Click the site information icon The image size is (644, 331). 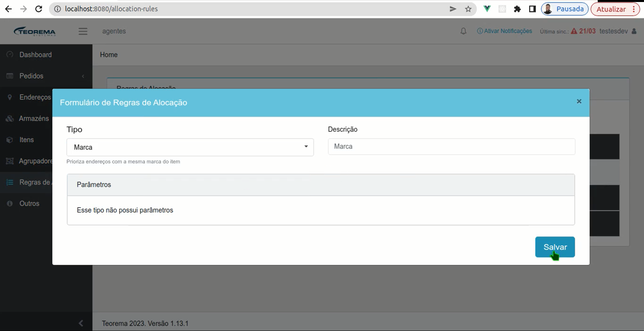coord(57,9)
